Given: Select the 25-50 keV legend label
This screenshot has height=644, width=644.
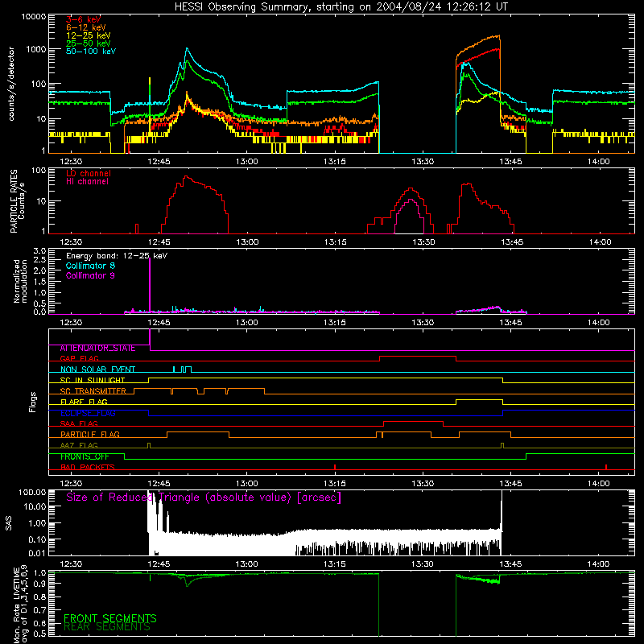Looking at the screenshot, I should pyautogui.click(x=89, y=43).
